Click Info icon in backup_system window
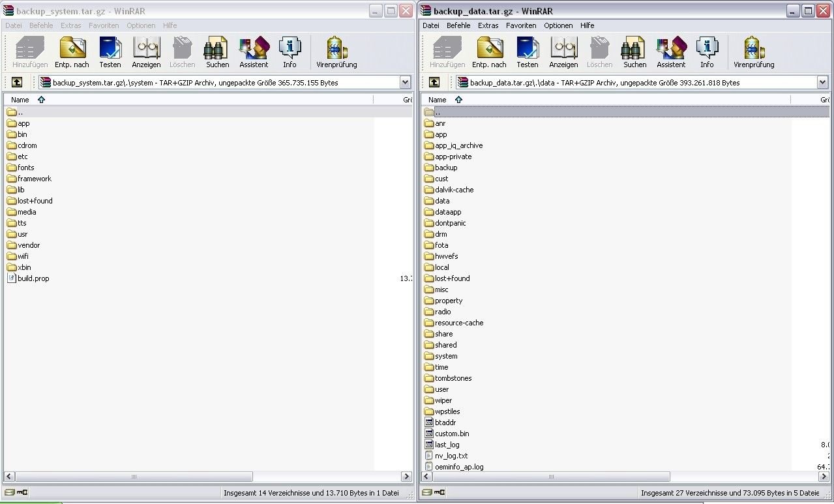Viewport: 834px width, 504px height. click(x=290, y=52)
